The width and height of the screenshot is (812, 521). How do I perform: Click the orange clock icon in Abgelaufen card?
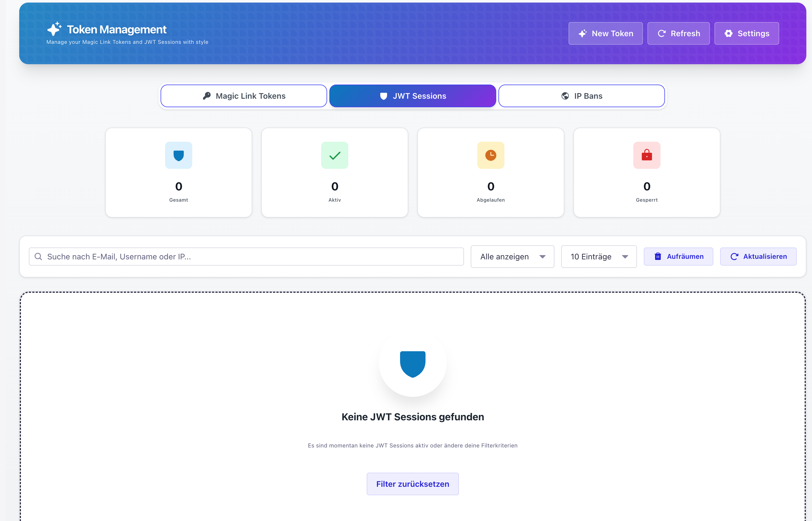pos(490,155)
